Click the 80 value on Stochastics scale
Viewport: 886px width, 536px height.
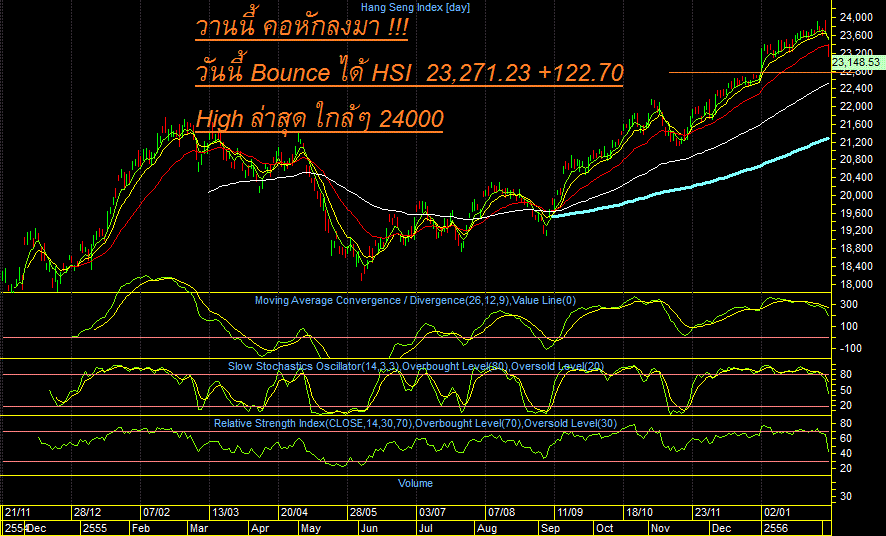coord(846,374)
